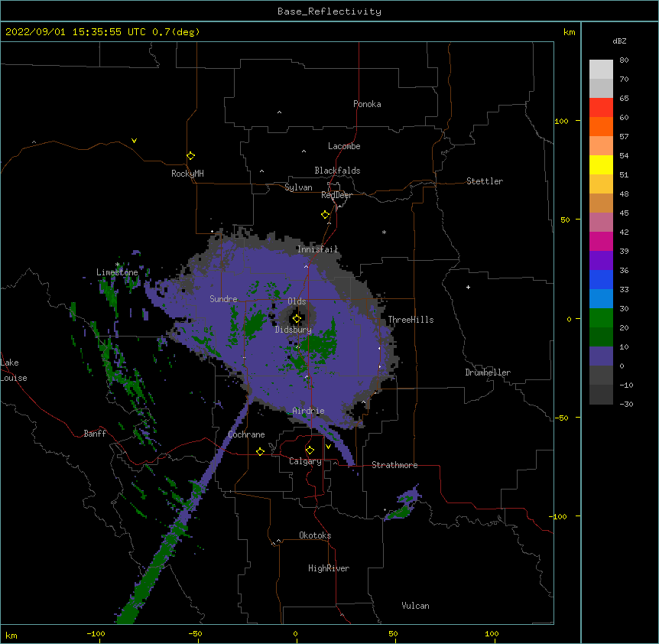659x644 pixels.
Task: Click the white plus marker north of Drumheller
Action: (x=468, y=287)
